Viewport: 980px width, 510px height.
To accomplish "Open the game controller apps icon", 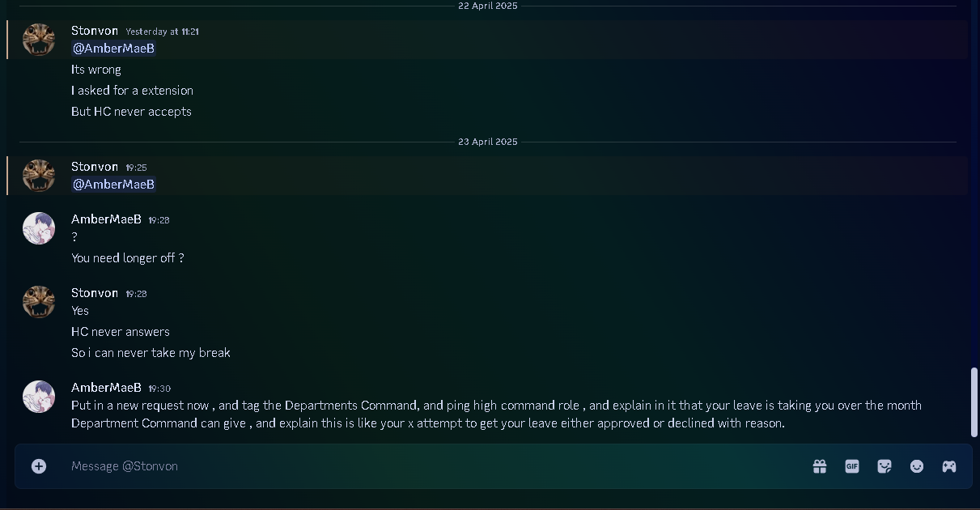I will point(949,466).
